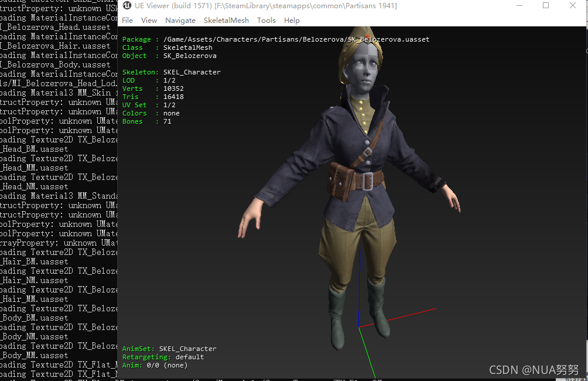Minimize the UE Viewer window
Viewport: 588px width, 381px height.
pyautogui.click(x=519, y=6)
